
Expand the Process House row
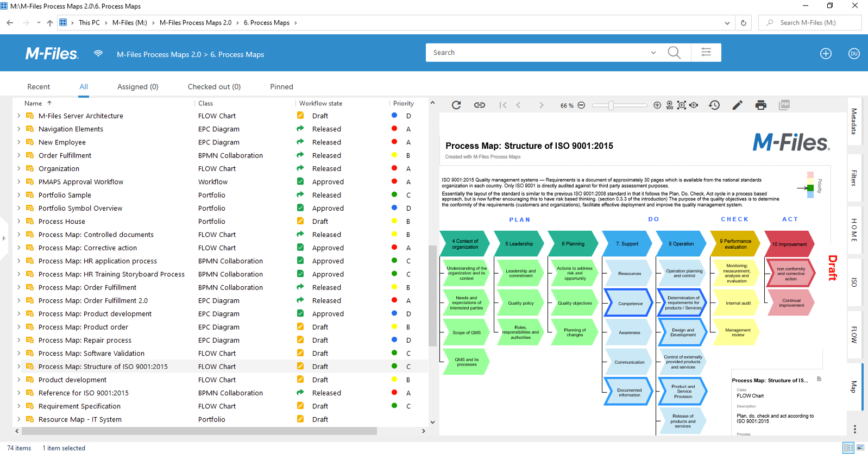point(18,222)
